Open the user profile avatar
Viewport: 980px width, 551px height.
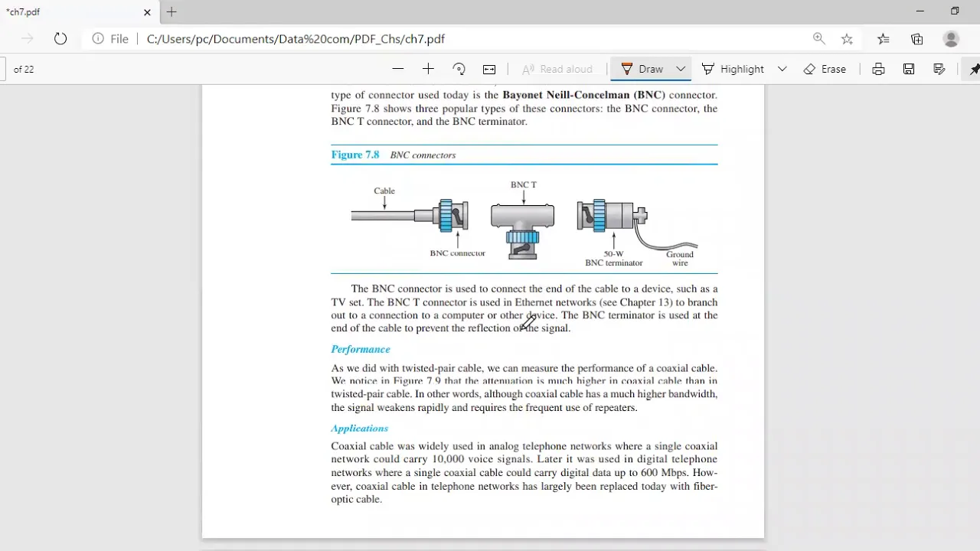(x=951, y=39)
